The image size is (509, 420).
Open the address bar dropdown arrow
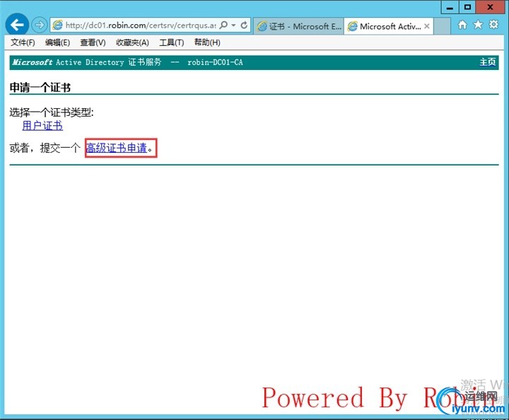[x=233, y=25]
